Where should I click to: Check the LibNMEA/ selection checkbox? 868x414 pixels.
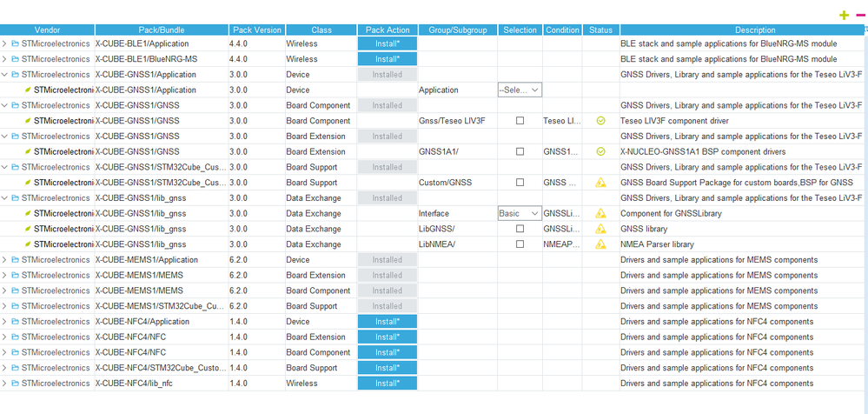tap(520, 244)
